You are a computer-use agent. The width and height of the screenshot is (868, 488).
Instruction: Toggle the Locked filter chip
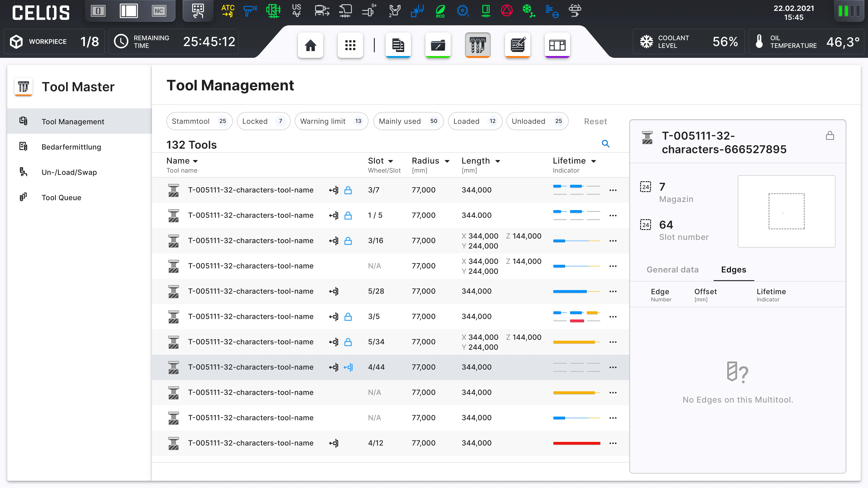(264, 121)
